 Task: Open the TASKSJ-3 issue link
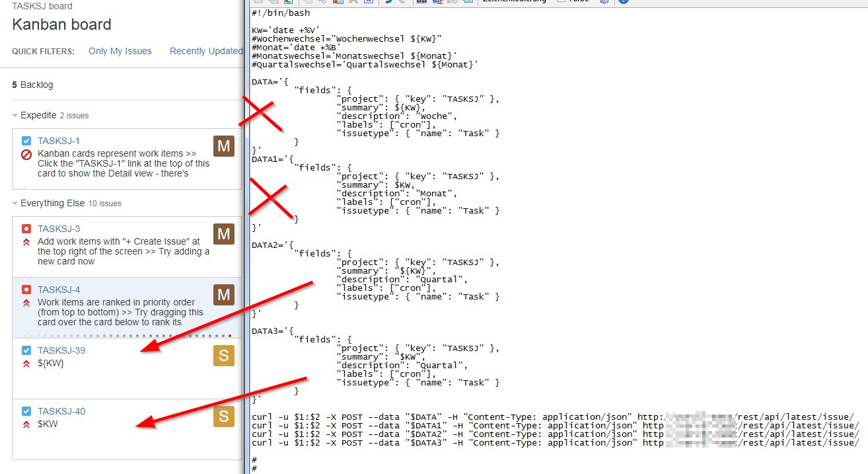(x=59, y=229)
